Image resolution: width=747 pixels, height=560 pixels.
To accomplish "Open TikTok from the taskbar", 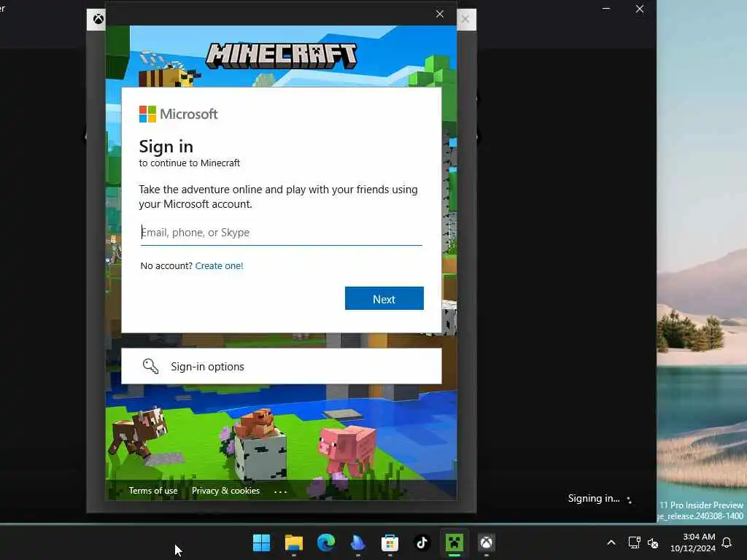I will click(422, 542).
